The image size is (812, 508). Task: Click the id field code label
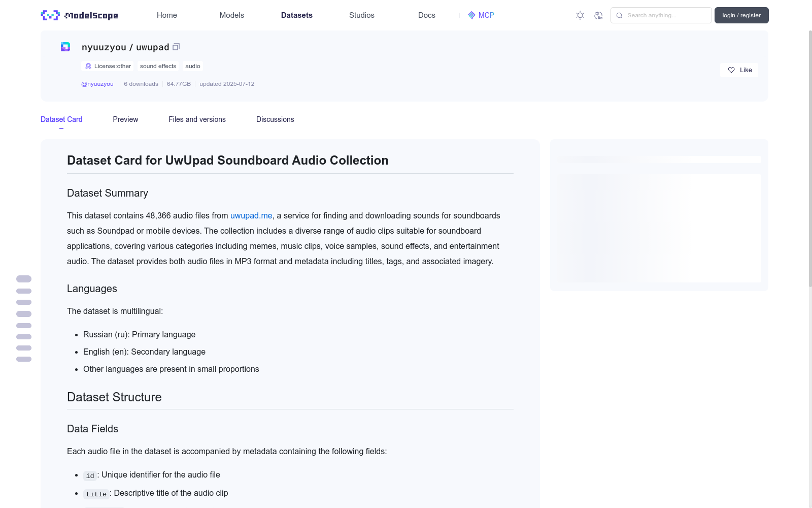[90, 475]
